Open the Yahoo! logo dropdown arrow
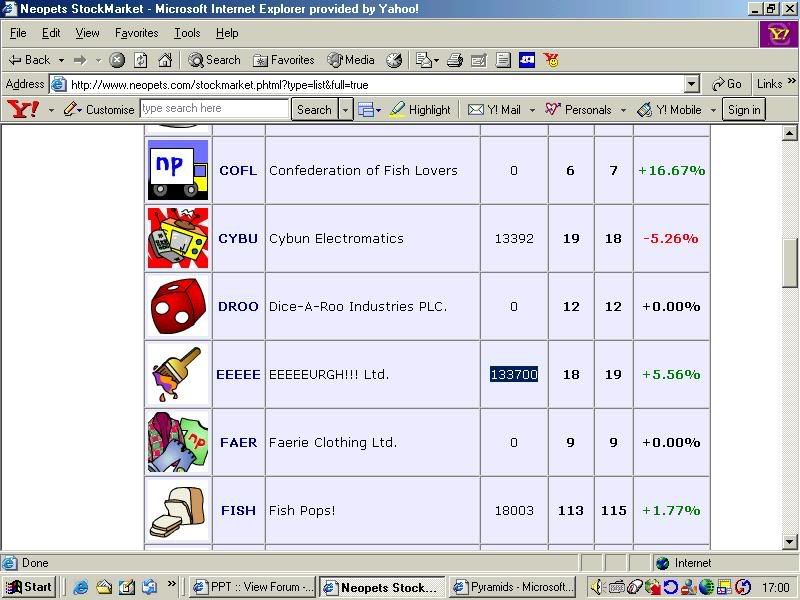 (x=51, y=110)
